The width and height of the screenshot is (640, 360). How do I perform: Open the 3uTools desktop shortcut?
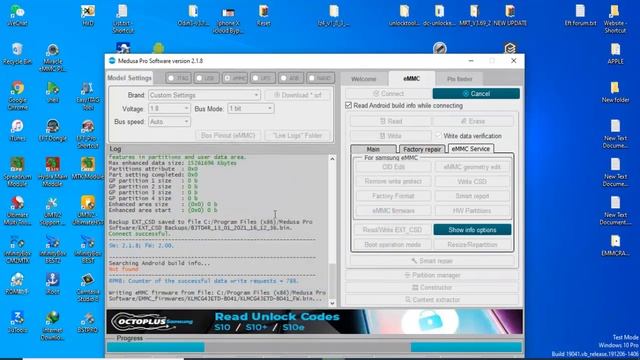(18, 322)
